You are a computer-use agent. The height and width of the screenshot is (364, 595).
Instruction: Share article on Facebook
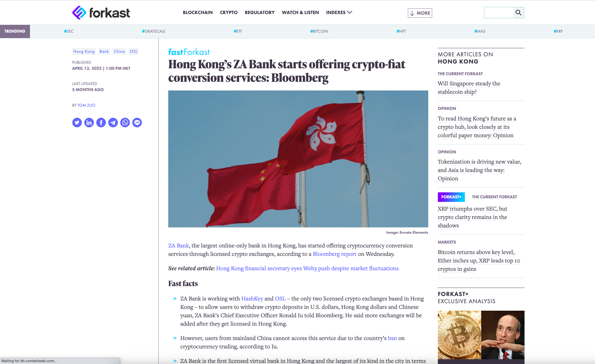pyautogui.click(x=101, y=123)
